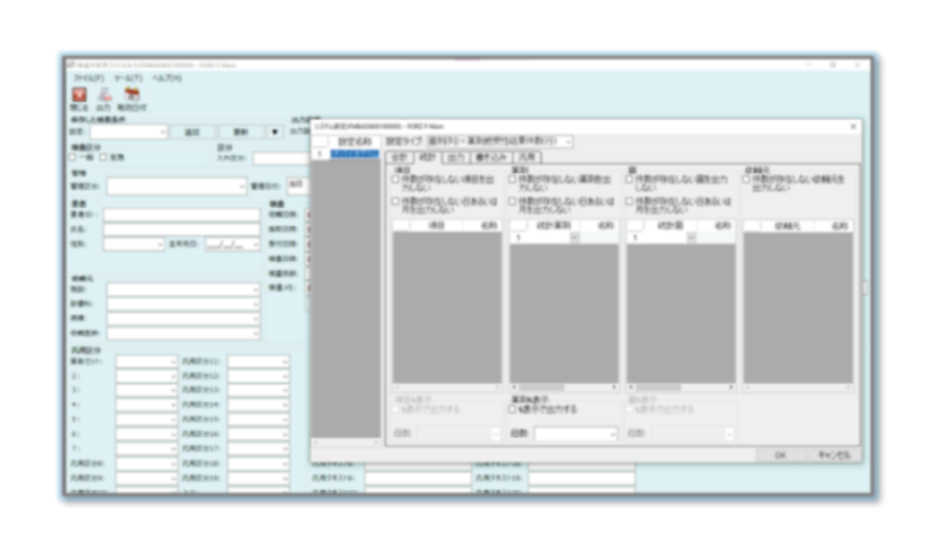Click the left arrow of the third grid's horizontal scrollbar
The height and width of the screenshot is (560, 944).
631,388
